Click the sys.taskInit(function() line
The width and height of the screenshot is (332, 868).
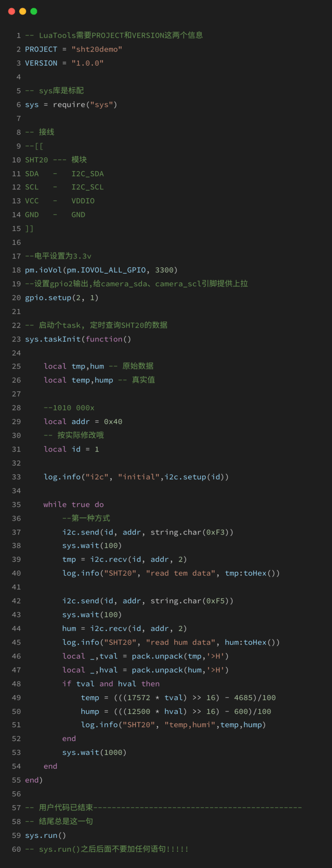[78, 339]
